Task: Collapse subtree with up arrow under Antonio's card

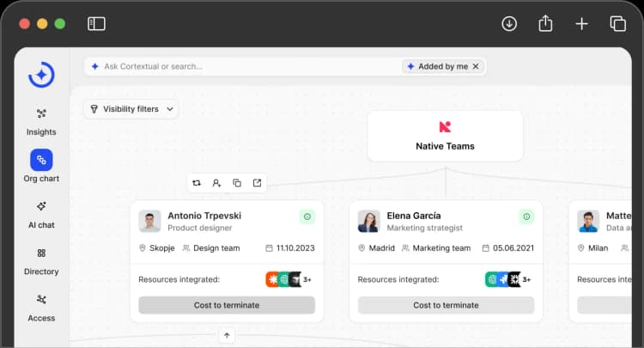Action: click(x=227, y=335)
